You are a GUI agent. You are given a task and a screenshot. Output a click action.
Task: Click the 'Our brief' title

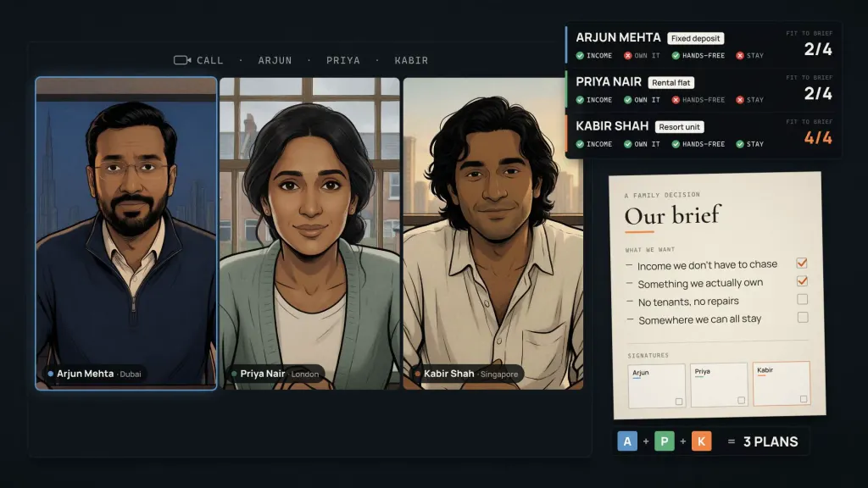click(672, 215)
